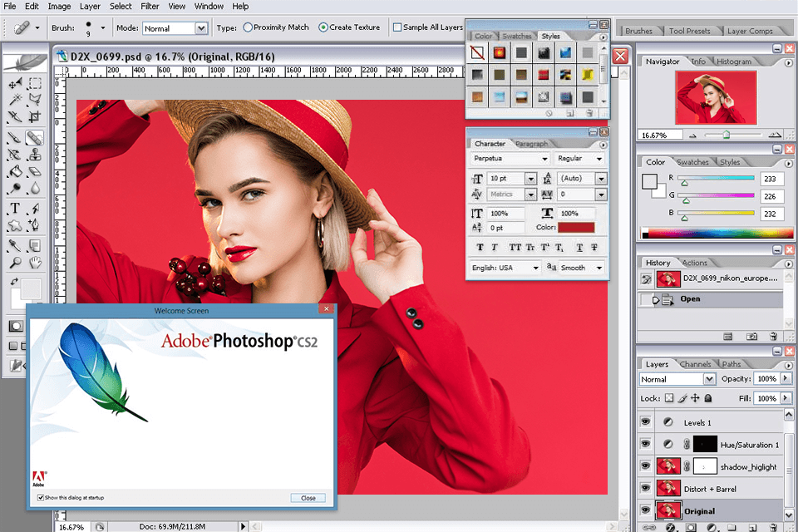Click the Character text Color swatch
Screen dimensions: 798x532
pos(576,228)
